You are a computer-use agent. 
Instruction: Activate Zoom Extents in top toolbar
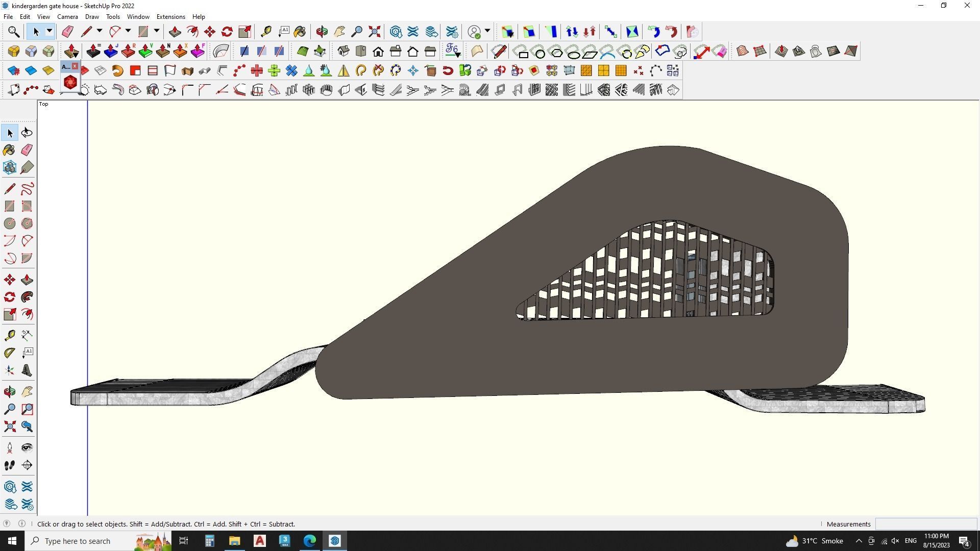(375, 32)
